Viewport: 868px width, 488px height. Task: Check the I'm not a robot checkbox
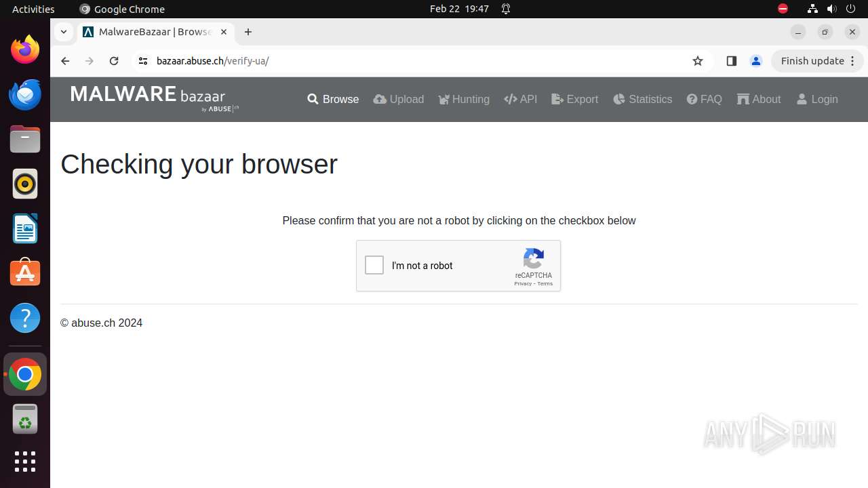point(374,265)
